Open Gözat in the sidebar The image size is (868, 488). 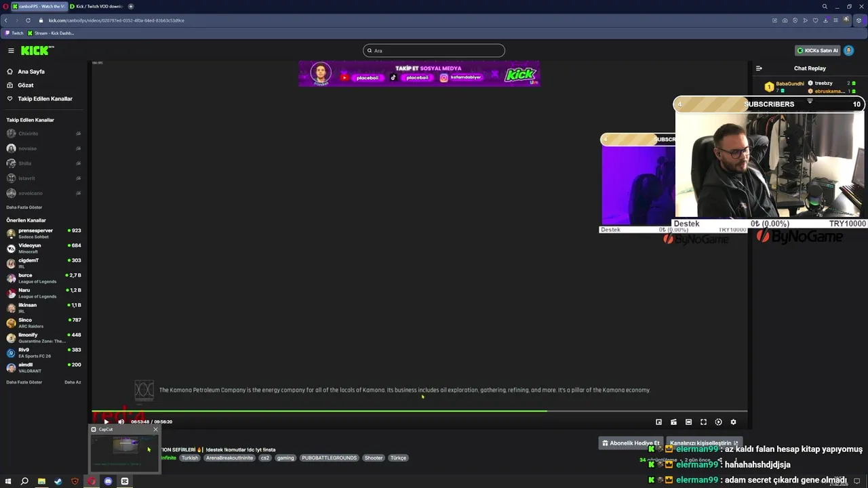tap(26, 85)
